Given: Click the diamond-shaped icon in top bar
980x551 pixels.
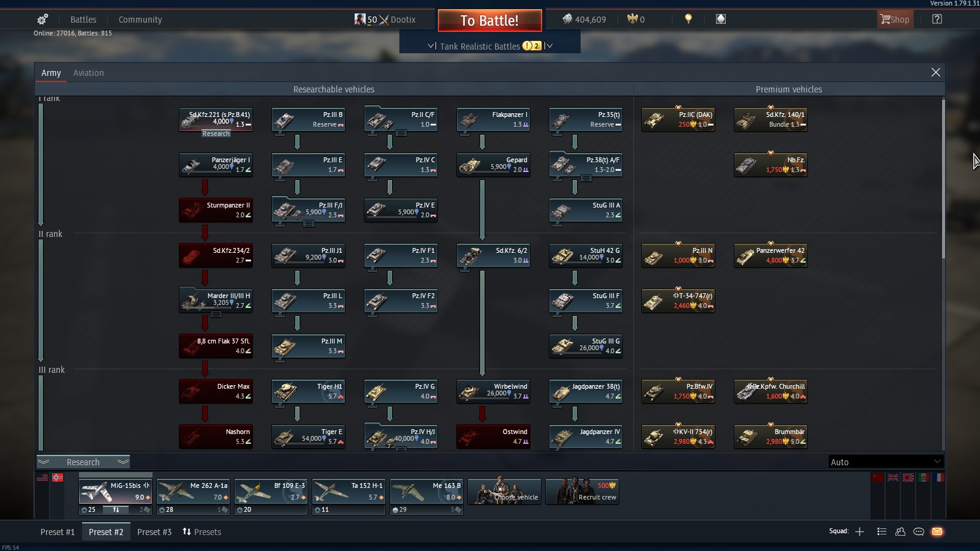Looking at the screenshot, I should click(x=721, y=19).
